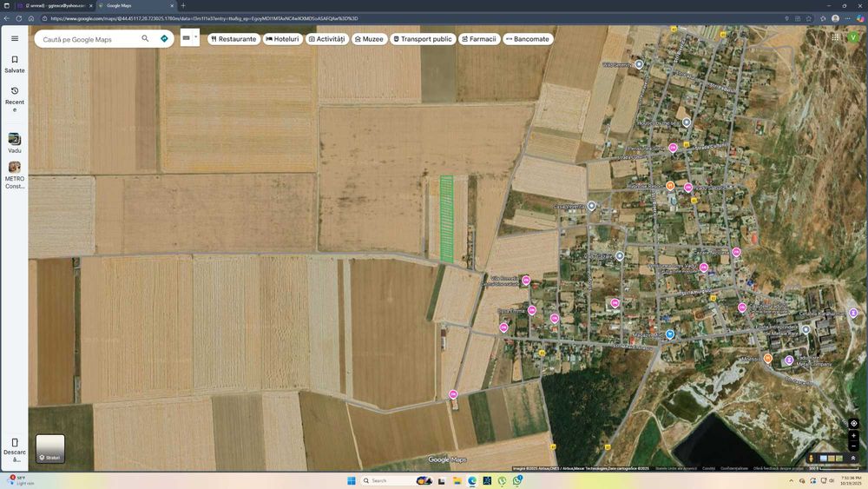Image resolution: width=868 pixels, height=489 pixels.
Task: Open a new browser tab
Action: coord(183,5)
